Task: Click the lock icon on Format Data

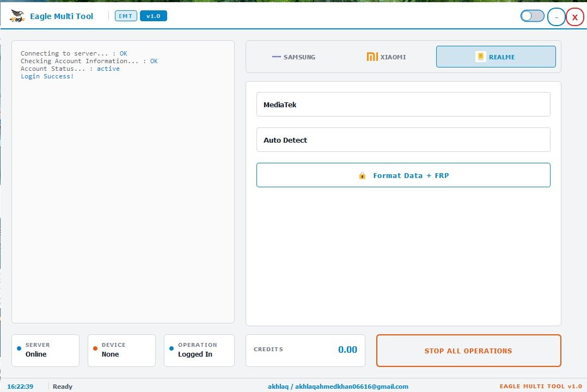Action: point(362,176)
